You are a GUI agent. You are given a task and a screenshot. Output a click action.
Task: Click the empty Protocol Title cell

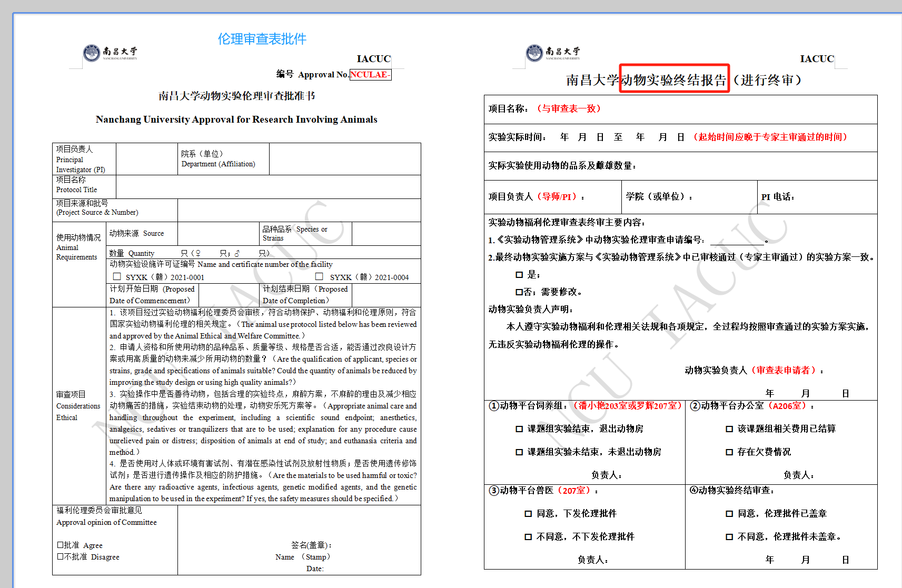(269, 187)
